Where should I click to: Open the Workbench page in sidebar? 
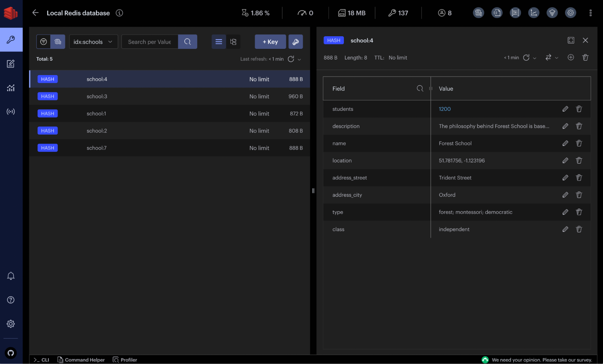(x=11, y=64)
